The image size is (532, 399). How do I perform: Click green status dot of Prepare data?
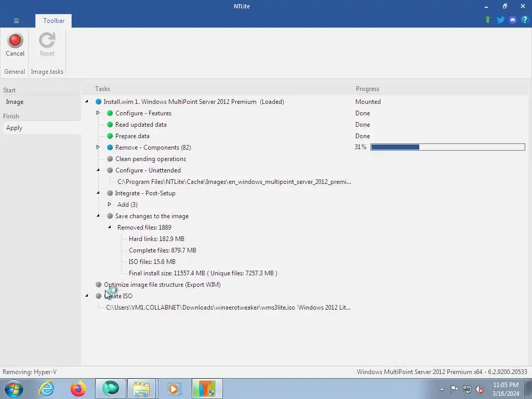click(x=110, y=136)
